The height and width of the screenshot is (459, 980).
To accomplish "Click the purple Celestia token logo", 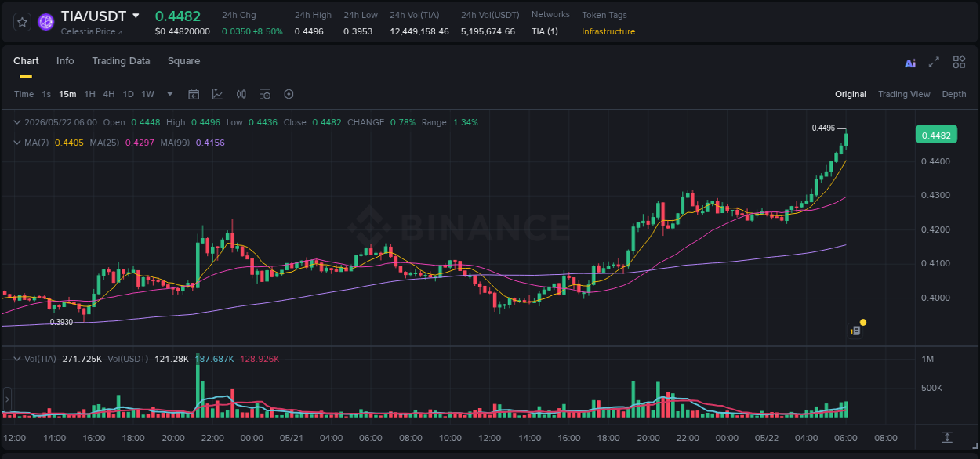I will coord(46,22).
